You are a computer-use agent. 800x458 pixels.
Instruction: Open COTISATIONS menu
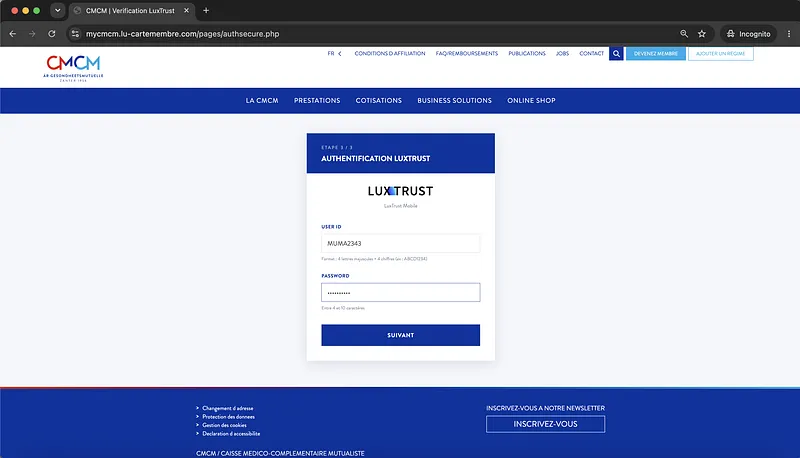pos(379,100)
